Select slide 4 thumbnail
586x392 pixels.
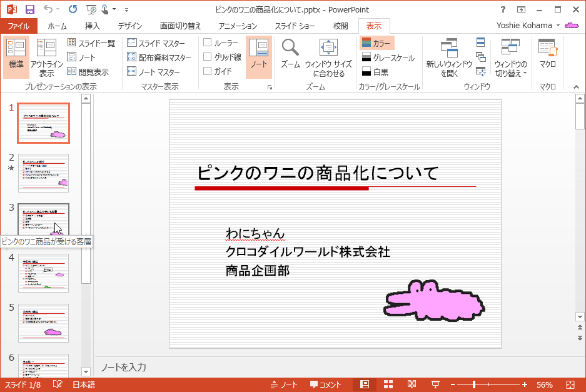[x=43, y=273]
